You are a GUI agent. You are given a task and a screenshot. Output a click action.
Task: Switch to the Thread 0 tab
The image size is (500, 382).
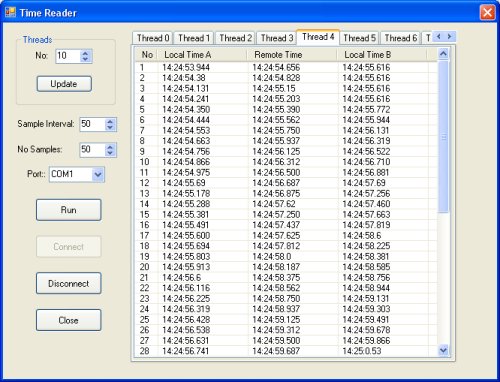tap(153, 38)
